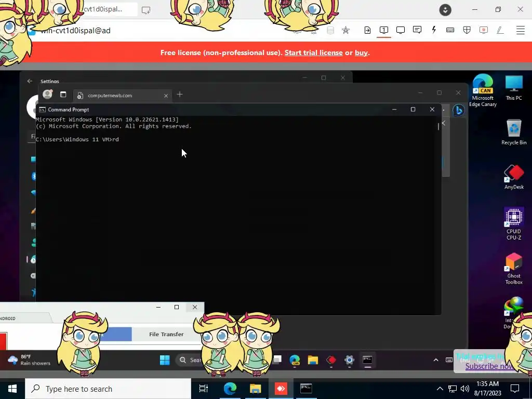Open remote weather widget showing 86°F

coord(29,360)
